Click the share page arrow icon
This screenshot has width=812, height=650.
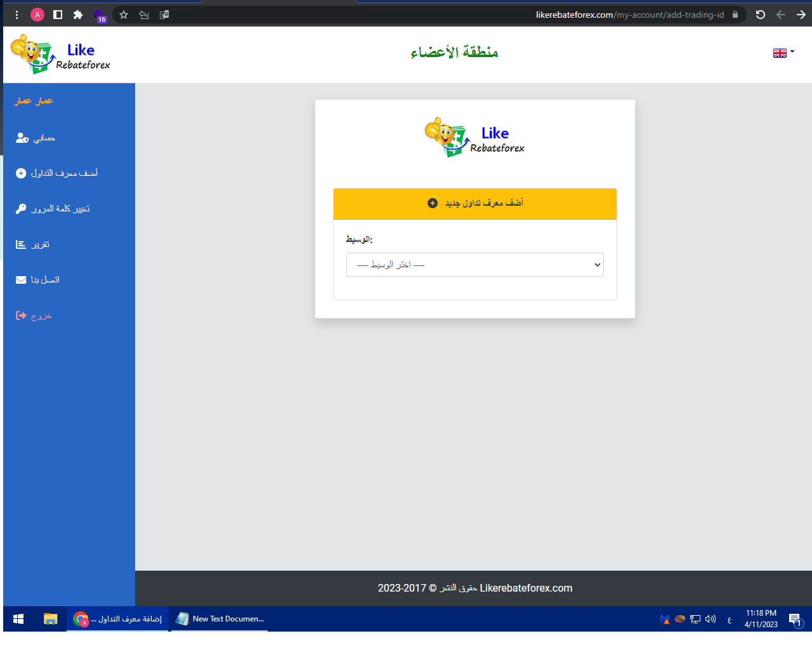click(x=144, y=15)
